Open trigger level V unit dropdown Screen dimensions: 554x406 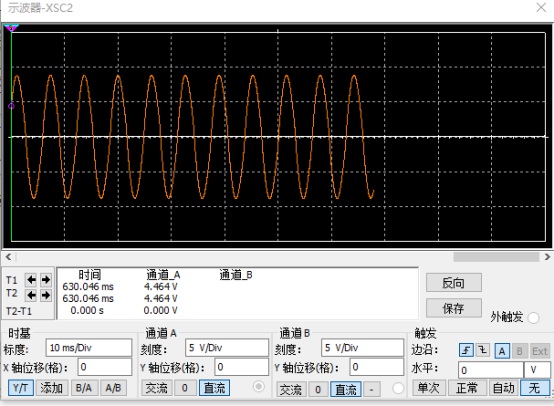click(x=537, y=370)
